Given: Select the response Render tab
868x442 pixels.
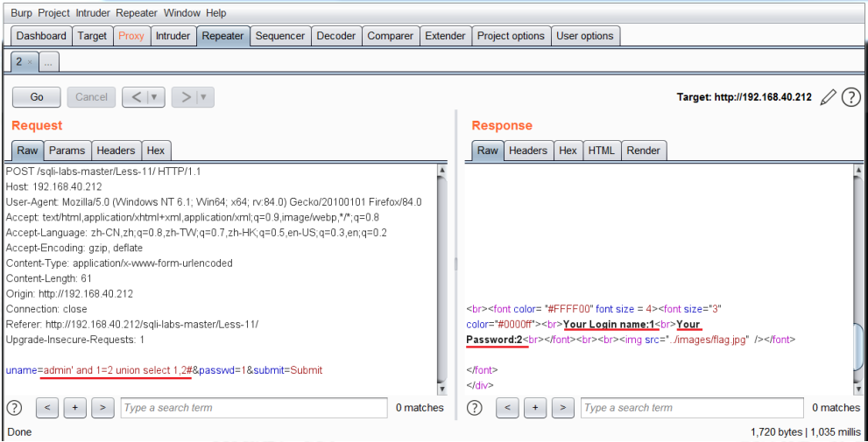Looking at the screenshot, I should [644, 151].
